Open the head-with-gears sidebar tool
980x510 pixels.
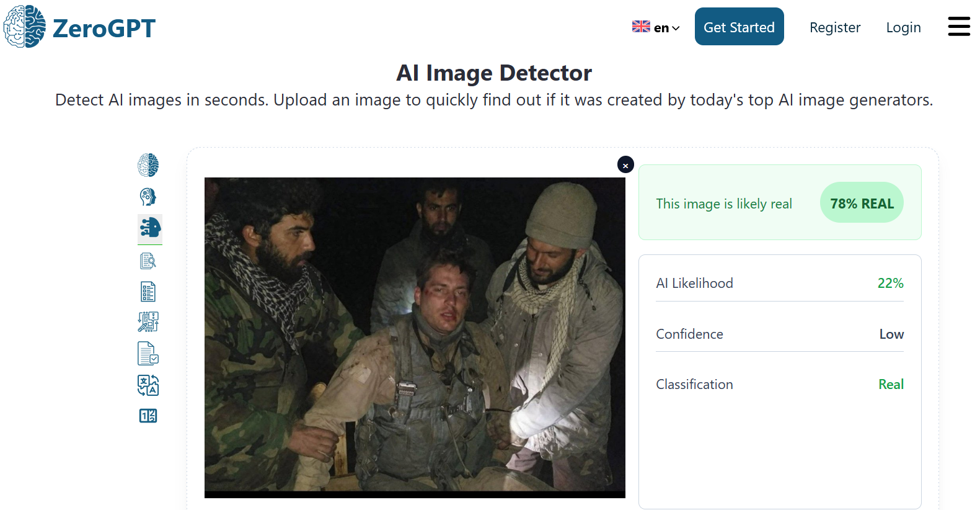[148, 197]
